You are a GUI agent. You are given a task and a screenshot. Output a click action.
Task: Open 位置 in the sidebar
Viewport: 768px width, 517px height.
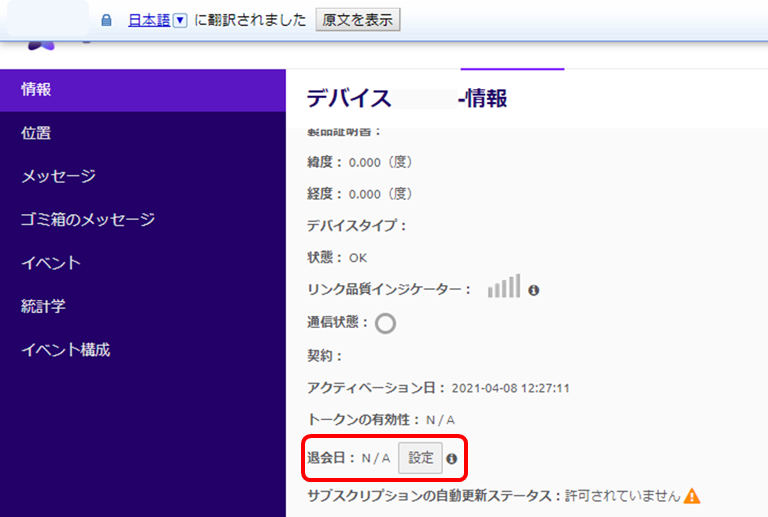click(x=143, y=133)
